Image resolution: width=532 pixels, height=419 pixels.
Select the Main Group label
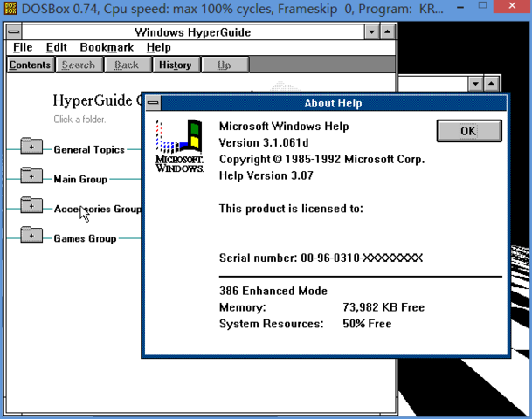80,179
